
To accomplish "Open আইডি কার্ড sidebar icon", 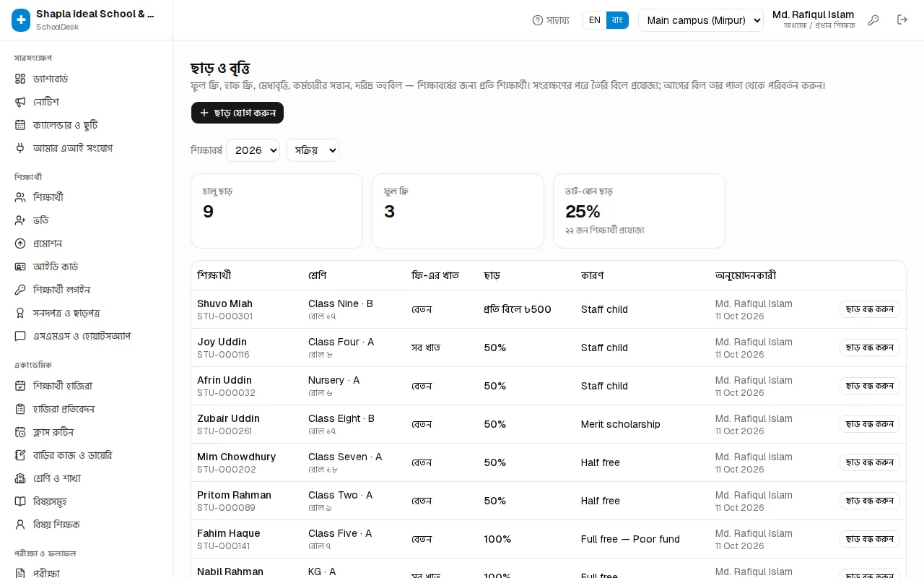I will tap(20, 267).
